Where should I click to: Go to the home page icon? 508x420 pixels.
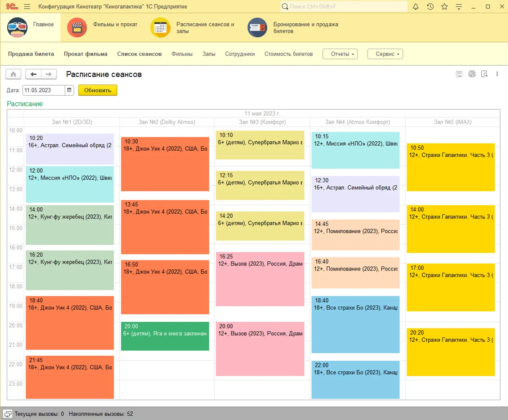[x=13, y=74]
